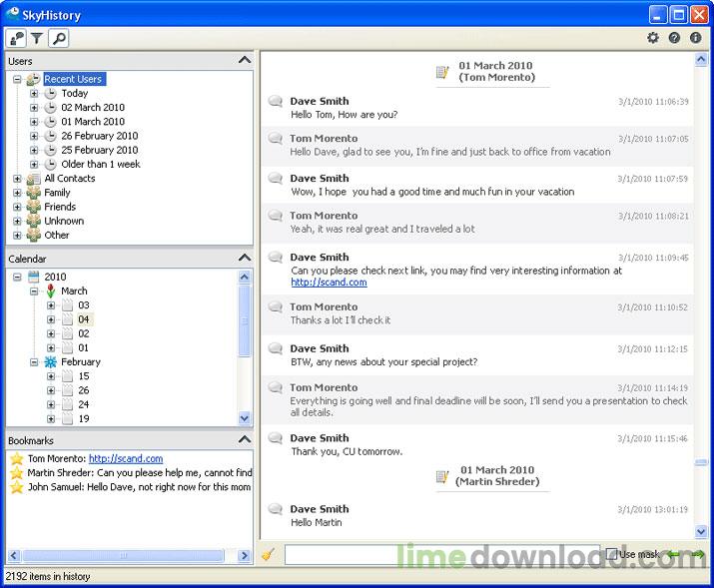Screen dimensions: 714x588
Task: Click the February snowflake icon
Action: (51, 362)
